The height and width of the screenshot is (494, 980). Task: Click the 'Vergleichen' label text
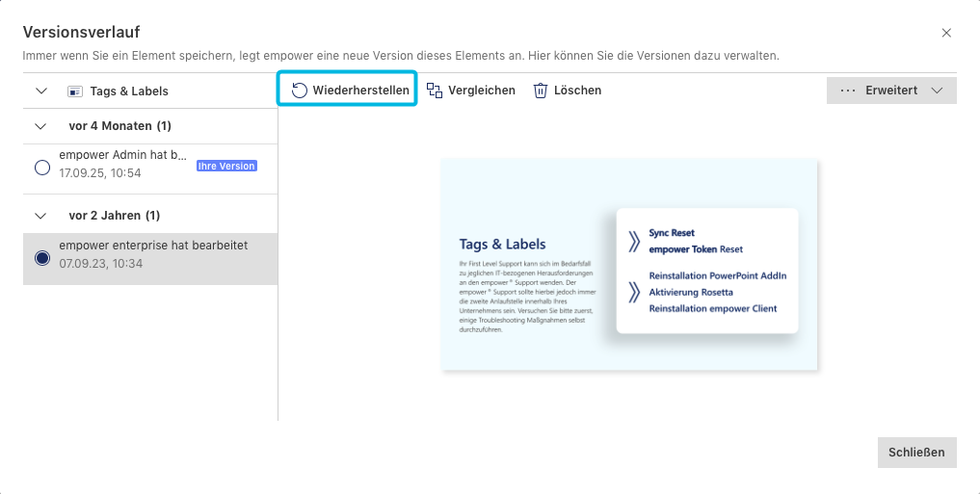(482, 91)
